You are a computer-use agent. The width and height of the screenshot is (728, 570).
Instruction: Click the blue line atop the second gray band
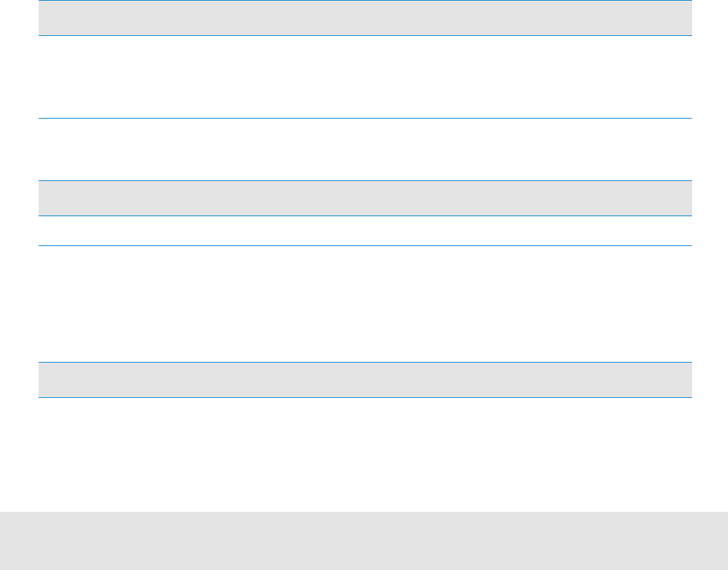click(365, 180)
